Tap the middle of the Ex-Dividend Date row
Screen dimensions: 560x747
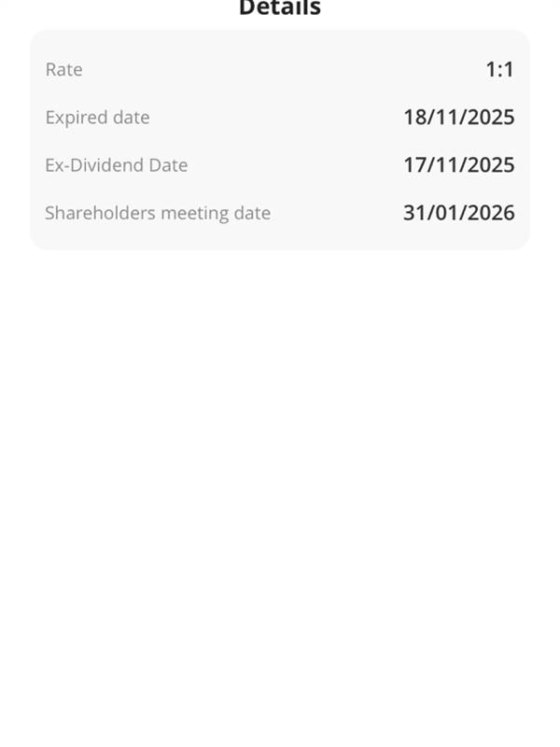point(280,165)
